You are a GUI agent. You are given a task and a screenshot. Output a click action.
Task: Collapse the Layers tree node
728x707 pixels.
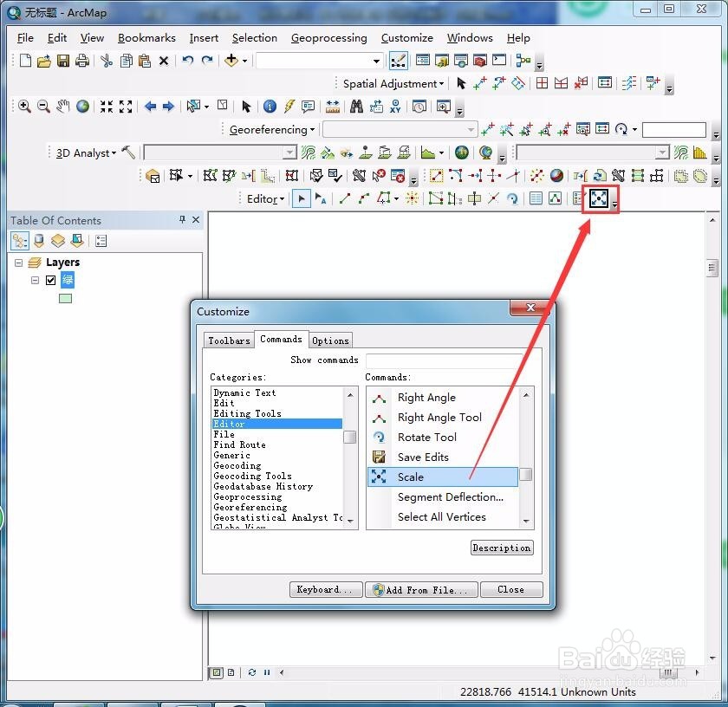click(18, 263)
